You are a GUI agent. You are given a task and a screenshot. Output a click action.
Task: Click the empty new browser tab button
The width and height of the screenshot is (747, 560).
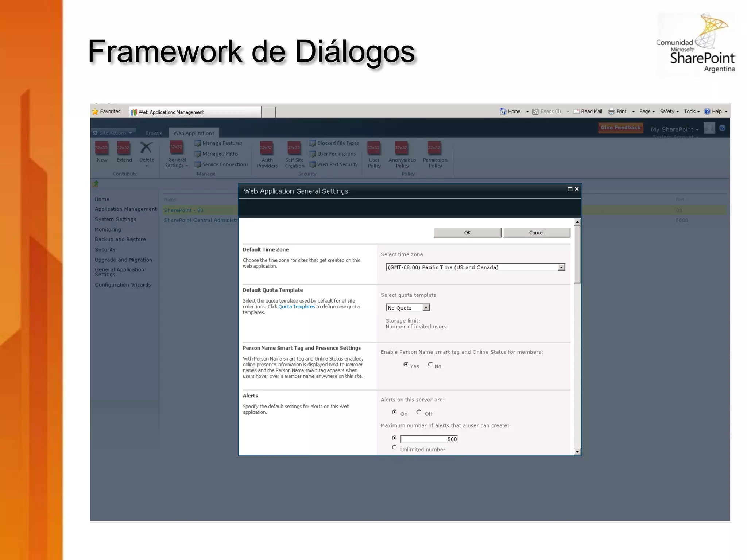269,112
